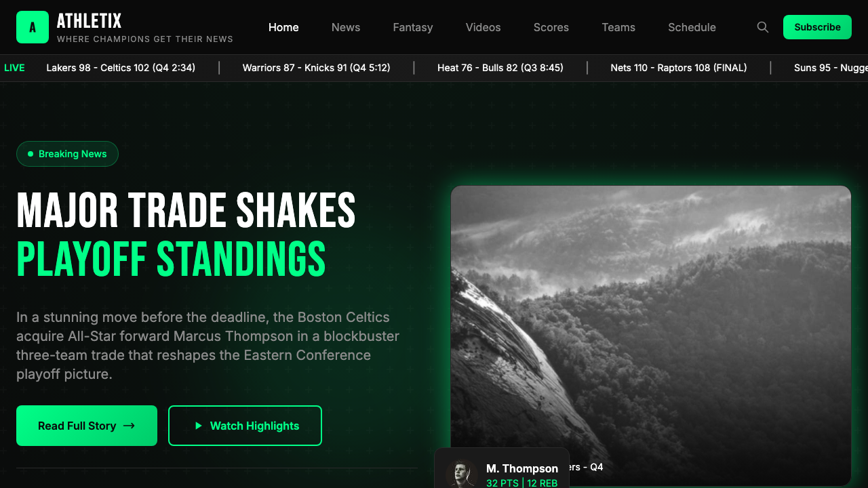This screenshot has width=868, height=488.
Task: Select Teams in the navigation bar
Action: click(x=618, y=27)
